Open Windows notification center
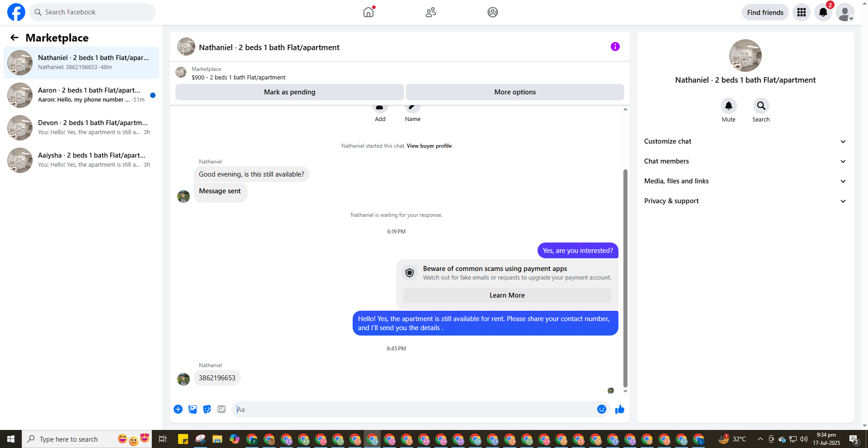This screenshot has height=448, width=868. pyautogui.click(x=854, y=439)
